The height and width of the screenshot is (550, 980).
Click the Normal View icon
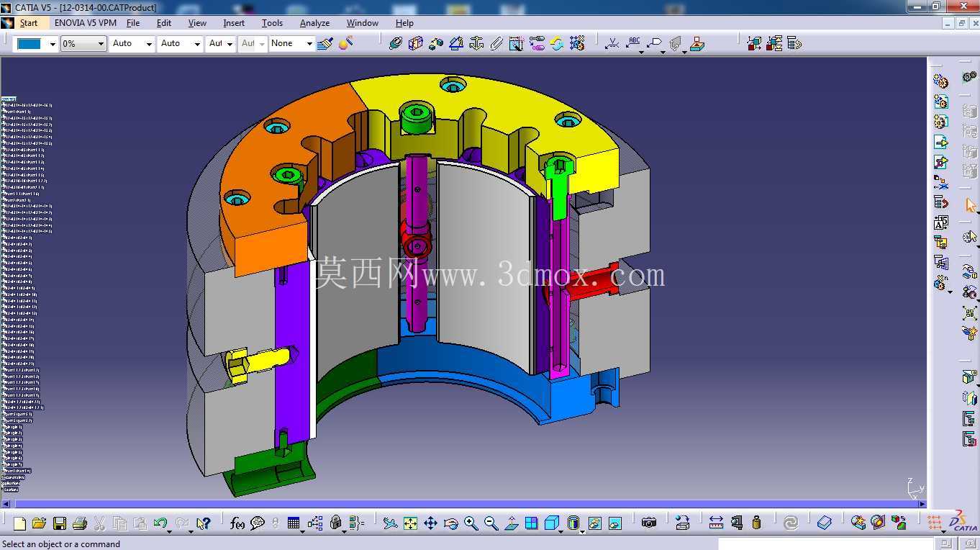(511, 523)
